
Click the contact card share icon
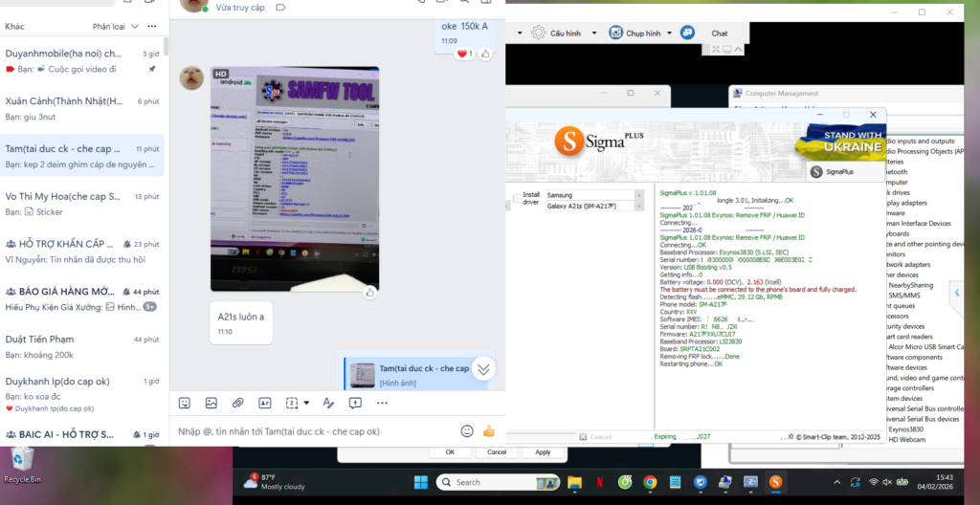click(265, 403)
